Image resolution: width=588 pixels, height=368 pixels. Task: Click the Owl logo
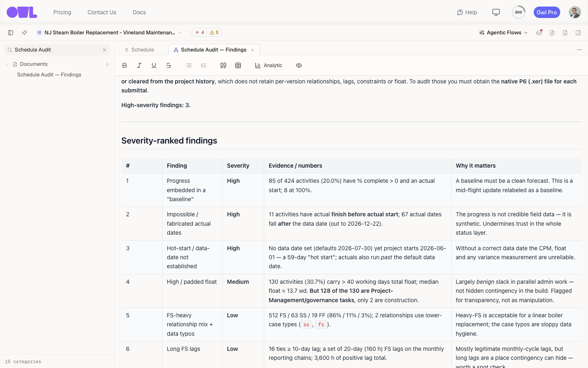coord(22,12)
